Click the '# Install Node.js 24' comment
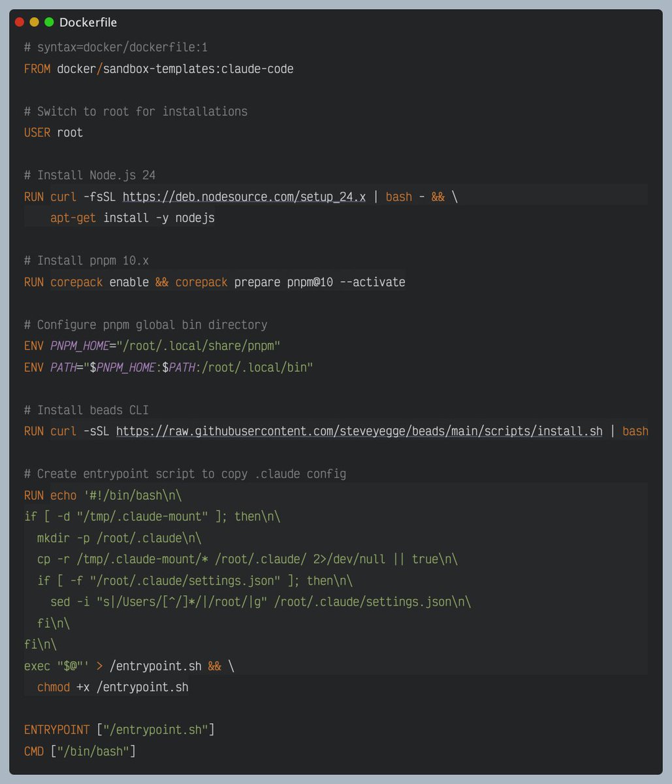Viewport: 672px width, 784px height. (89, 175)
